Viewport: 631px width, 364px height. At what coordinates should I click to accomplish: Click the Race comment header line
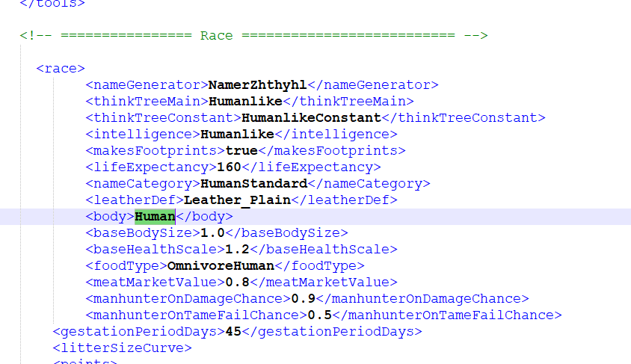(253, 35)
